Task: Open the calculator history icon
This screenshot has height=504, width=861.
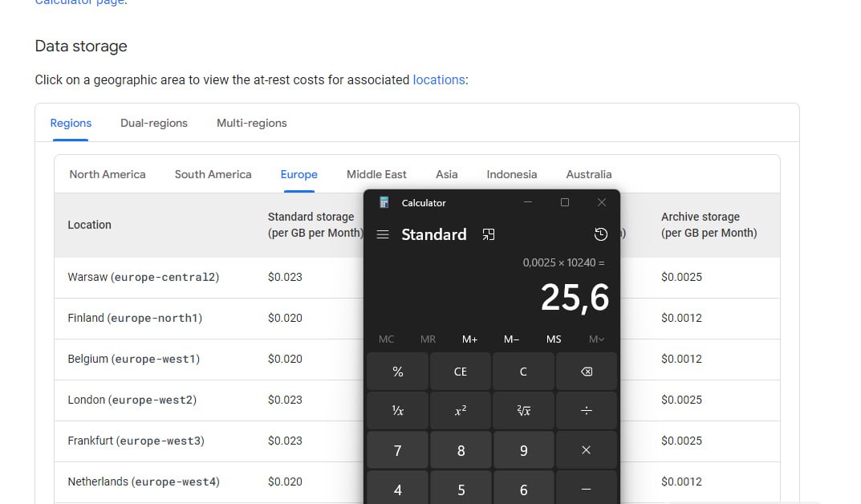Action: click(x=601, y=234)
